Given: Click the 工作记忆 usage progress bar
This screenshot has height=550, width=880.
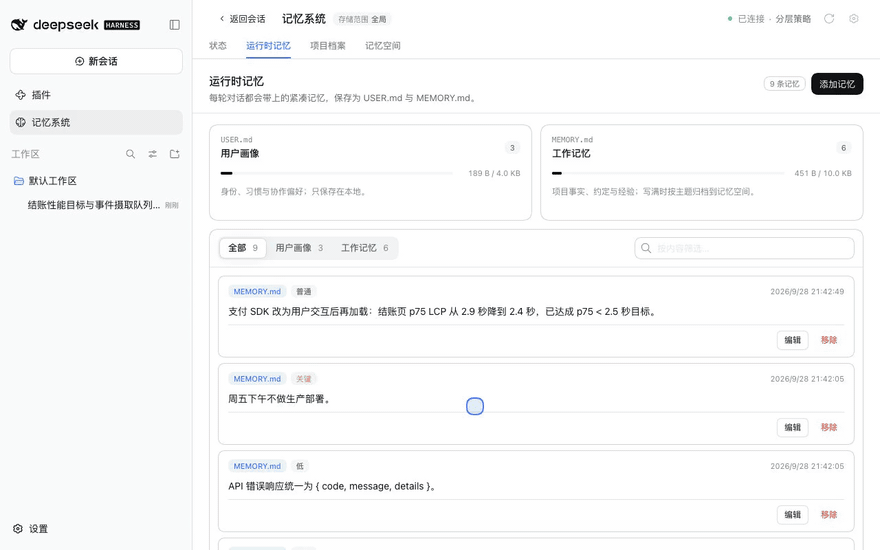Looking at the screenshot, I should [x=668, y=173].
